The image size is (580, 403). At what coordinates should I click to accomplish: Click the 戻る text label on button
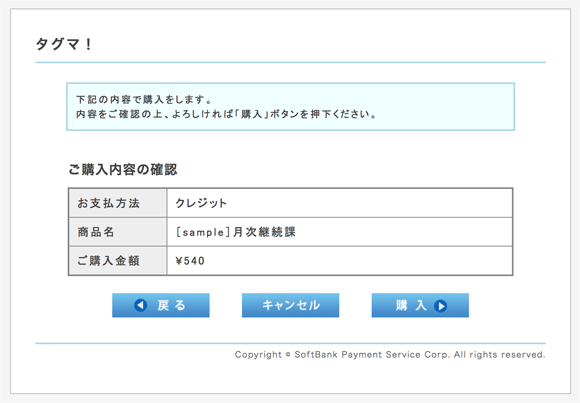171,305
